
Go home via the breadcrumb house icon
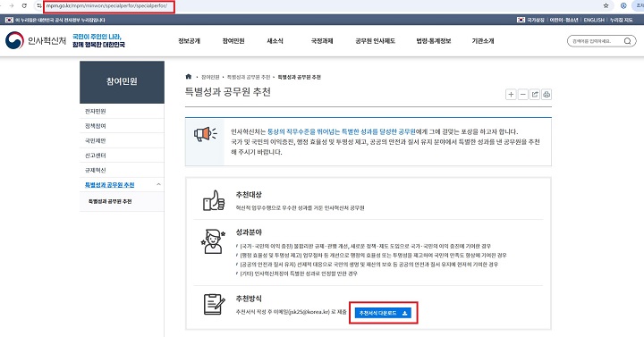click(x=189, y=77)
